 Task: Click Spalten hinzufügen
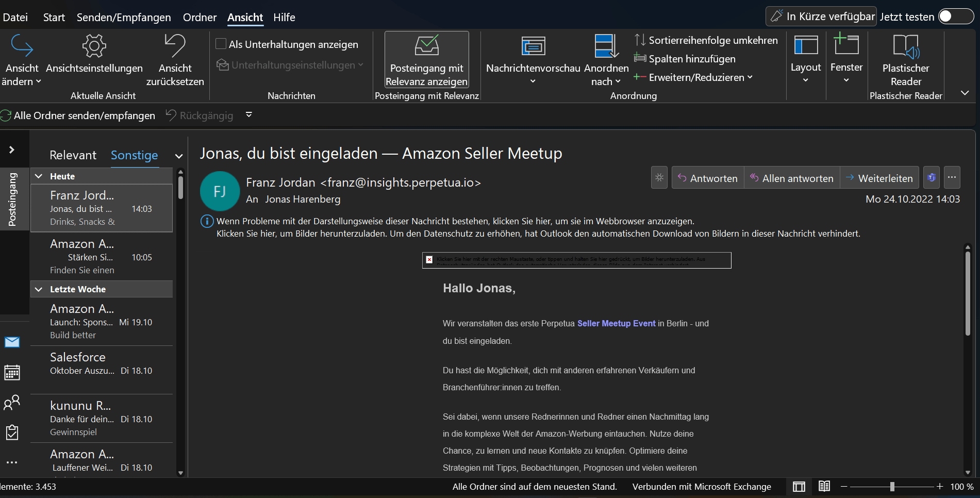pos(685,59)
